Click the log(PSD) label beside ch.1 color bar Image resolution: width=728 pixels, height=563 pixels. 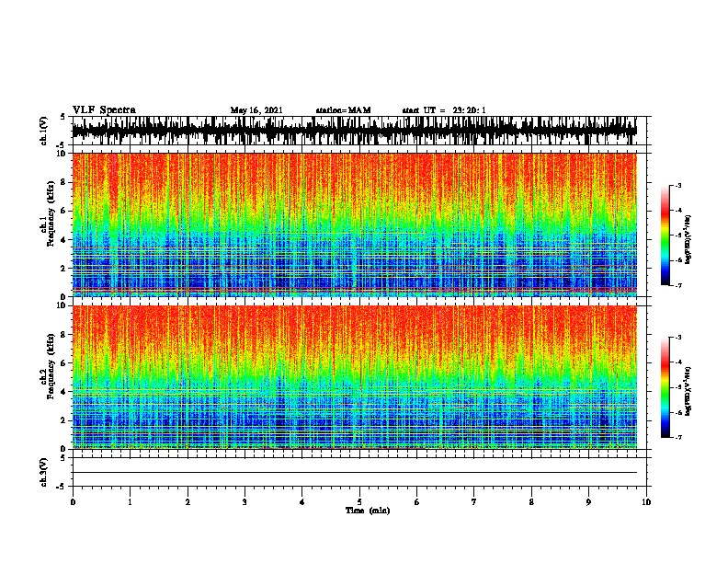pos(688,239)
